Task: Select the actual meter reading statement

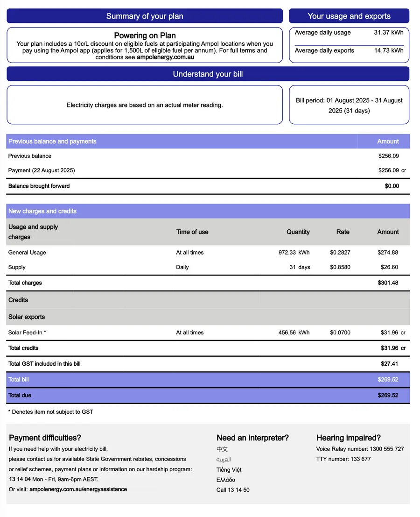Action: pyautogui.click(x=145, y=105)
